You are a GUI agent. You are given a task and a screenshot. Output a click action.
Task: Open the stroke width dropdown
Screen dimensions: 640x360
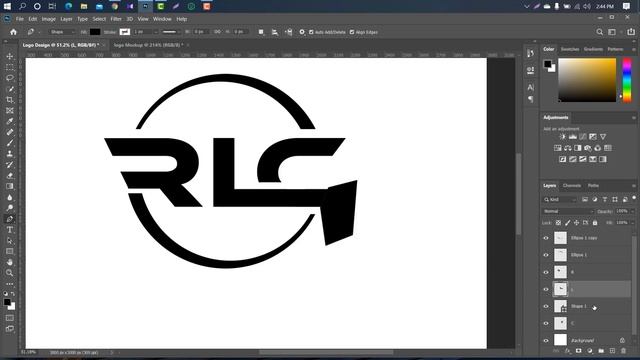[156, 32]
